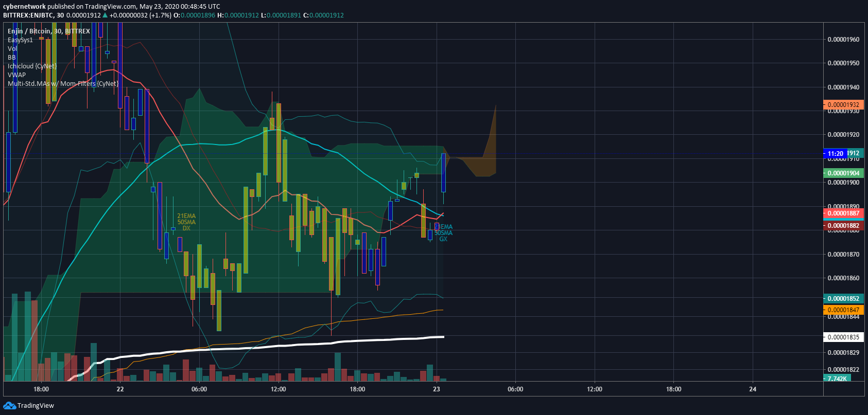The height and width of the screenshot is (415, 868).
Task: Click the red 0.00001887 price label
Action: [x=843, y=213]
